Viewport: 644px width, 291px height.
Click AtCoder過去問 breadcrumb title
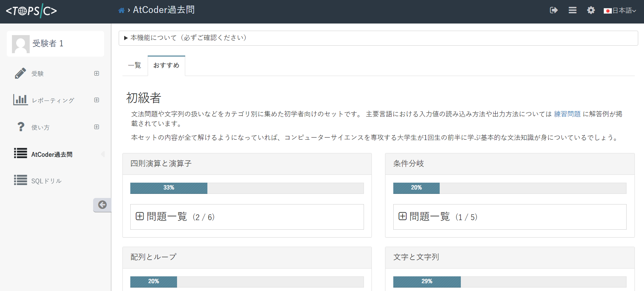(164, 10)
